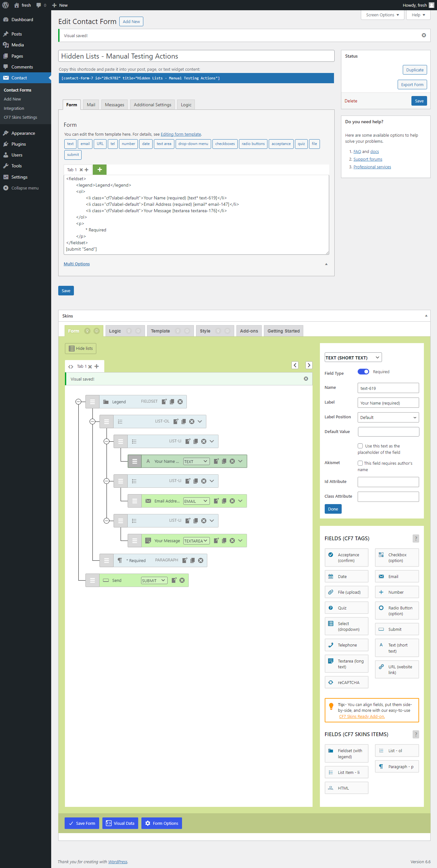The width and height of the screenshot is (437, 868).
Task: Collapse the Legend fieldset tree node
Action: click(x=78, y=401)
